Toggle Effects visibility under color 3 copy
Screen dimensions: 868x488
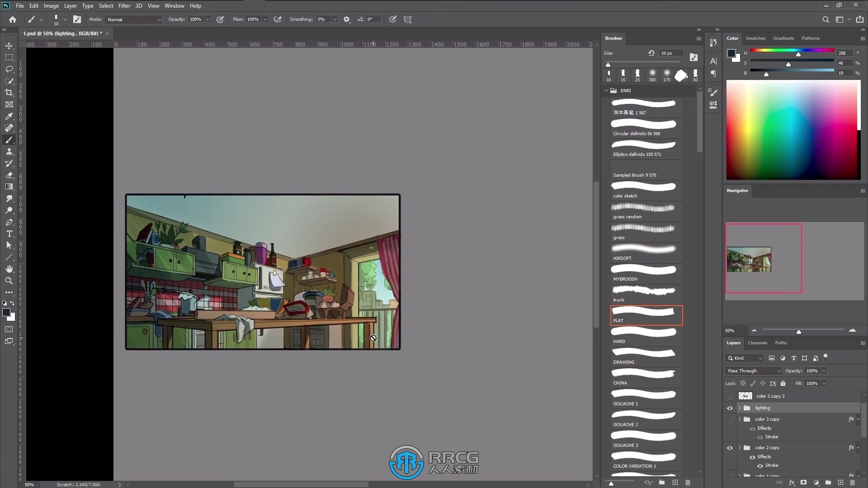pyautogui.click(x=753, y=428)
